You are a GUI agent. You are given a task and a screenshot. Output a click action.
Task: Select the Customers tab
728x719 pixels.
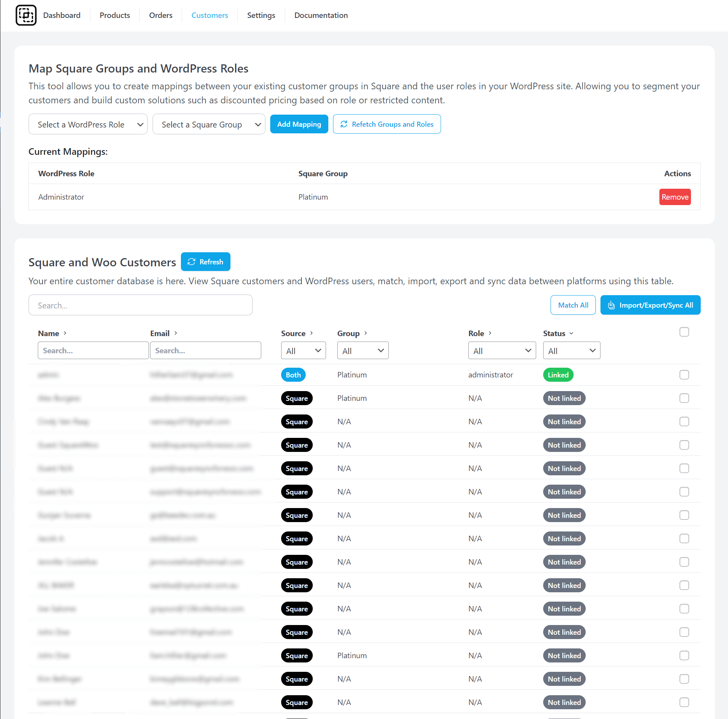click(210, 15)
